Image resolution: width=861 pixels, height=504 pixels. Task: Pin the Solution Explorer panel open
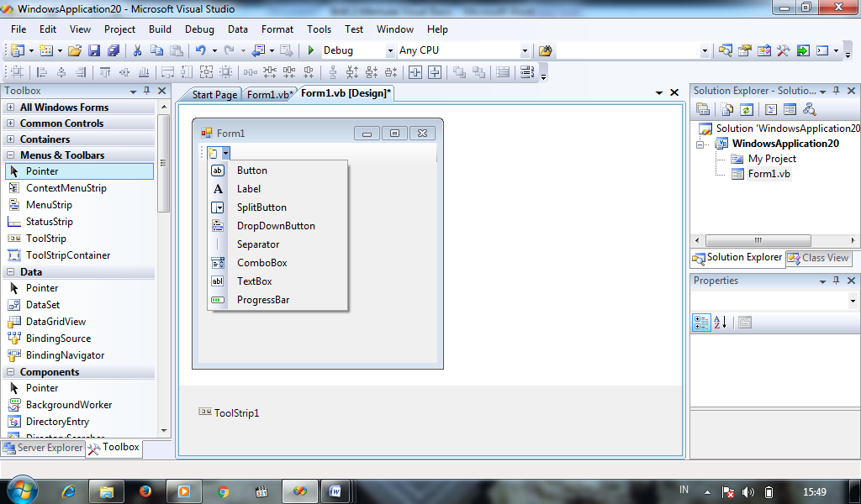[836, 90]
